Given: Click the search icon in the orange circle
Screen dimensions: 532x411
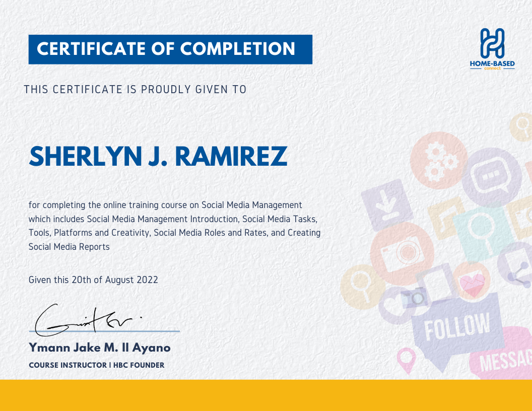Looking at the screenshot, I should [361, 284].
